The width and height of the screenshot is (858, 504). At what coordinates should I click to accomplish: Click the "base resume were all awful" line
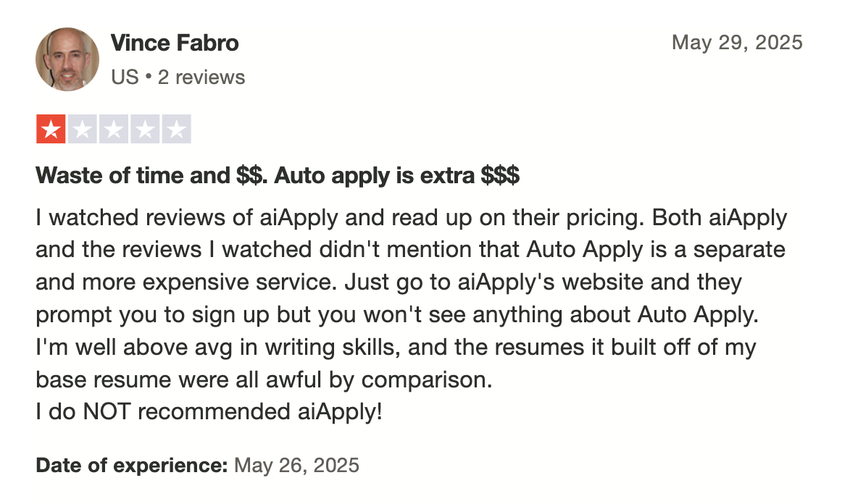[x=265, y=379]
